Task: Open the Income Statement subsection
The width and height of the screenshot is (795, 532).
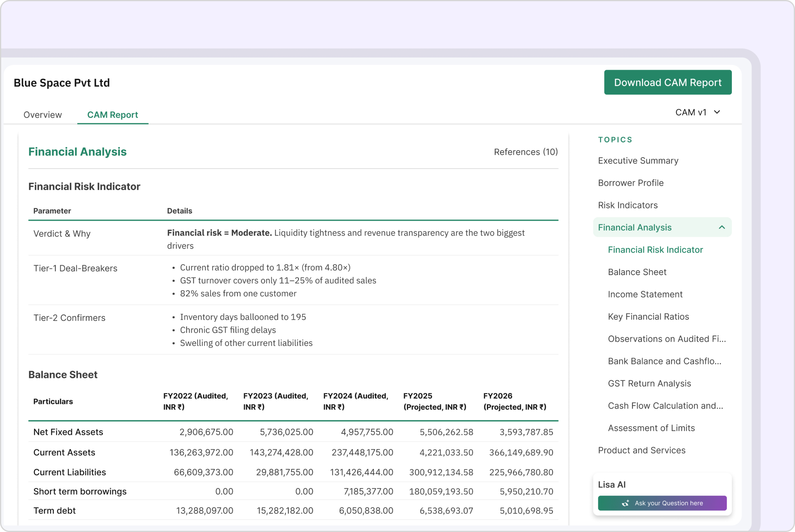Action: pos(645,294)
